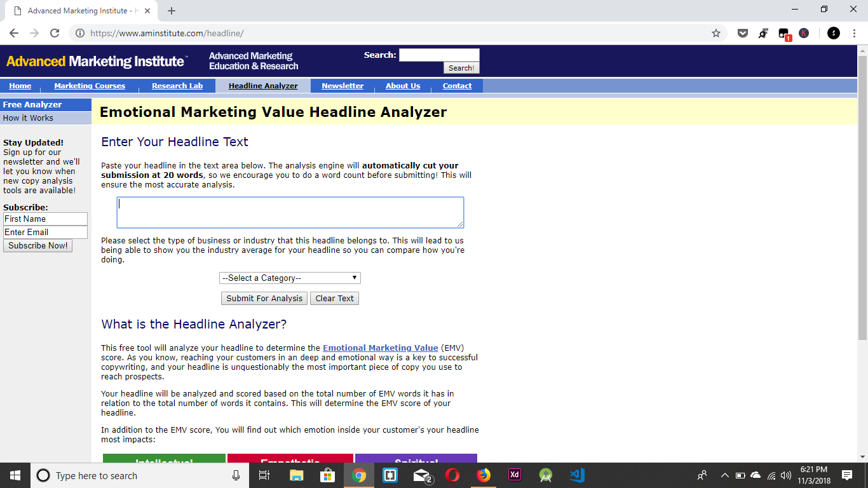Click the First Name subscribe field
The width and height of the screenshot is (868, 488).
(x=45, y=219)
